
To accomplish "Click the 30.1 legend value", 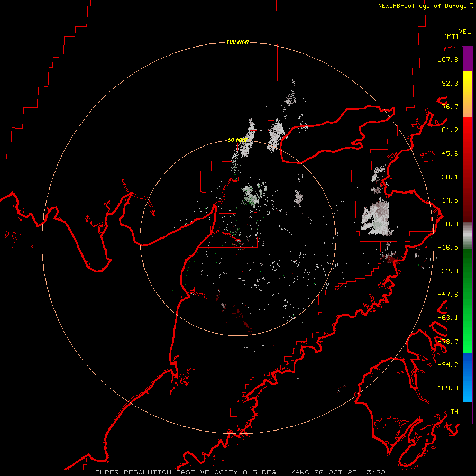I will (x=450, y=177).
